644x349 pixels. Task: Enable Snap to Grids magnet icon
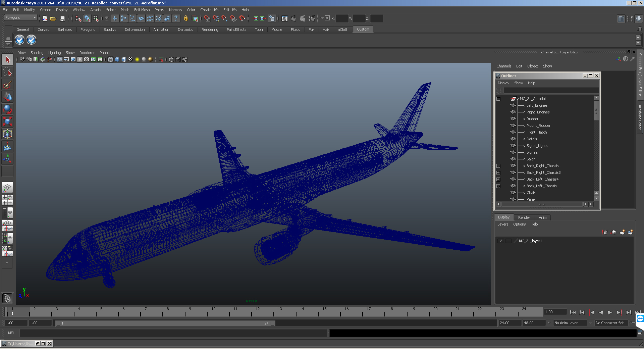(207, 18)
